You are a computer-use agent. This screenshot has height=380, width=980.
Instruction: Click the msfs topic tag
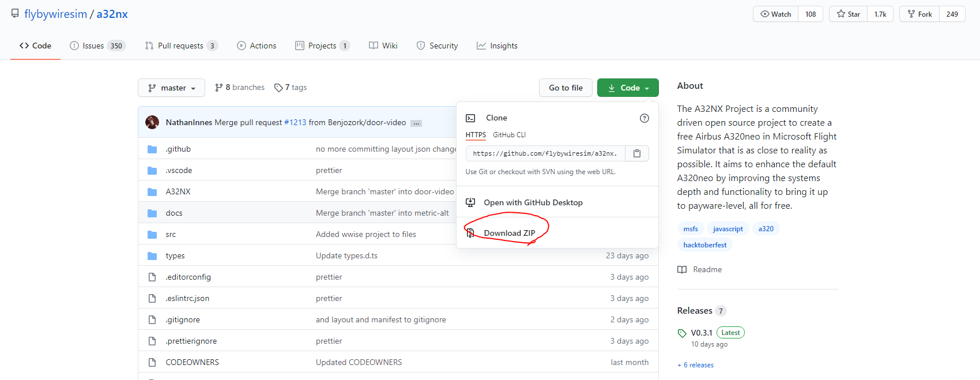tap(691, 229)
